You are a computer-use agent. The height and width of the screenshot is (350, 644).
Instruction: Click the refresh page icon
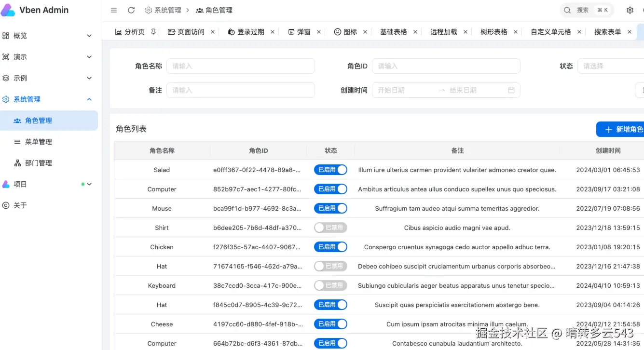131,10
